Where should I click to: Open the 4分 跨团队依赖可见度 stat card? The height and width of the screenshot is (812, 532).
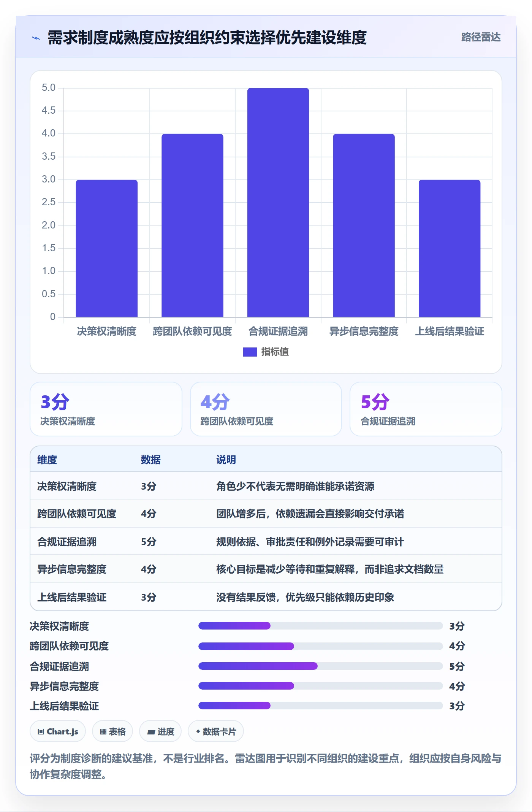pyautogui.click(x=266, y=409)
